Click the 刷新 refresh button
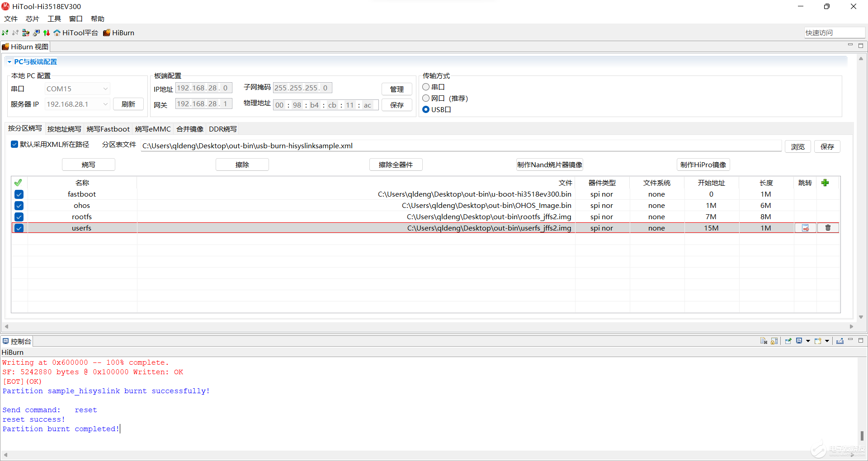The image size is (868, 461). (x=128, y=104)
